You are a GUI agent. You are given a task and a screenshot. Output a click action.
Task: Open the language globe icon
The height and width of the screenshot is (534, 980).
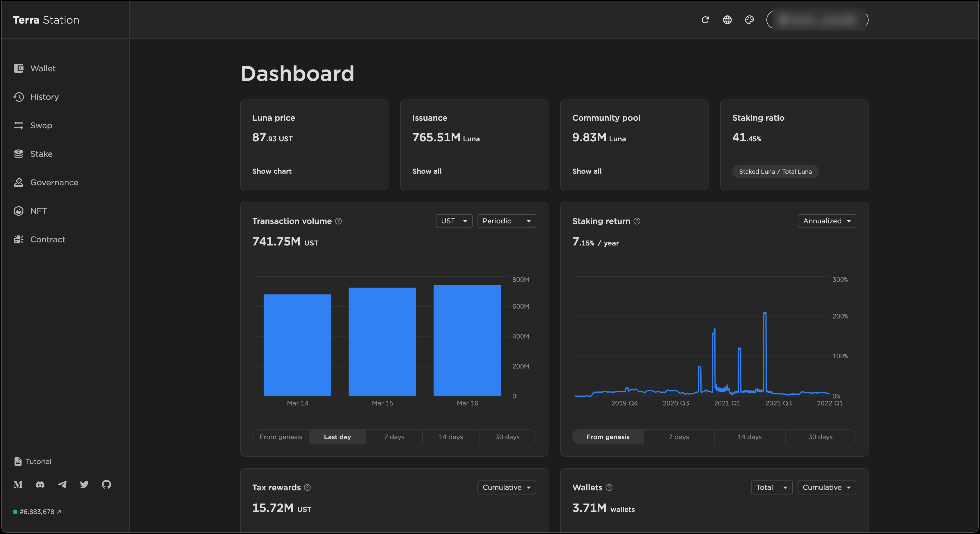click(727, 20)
